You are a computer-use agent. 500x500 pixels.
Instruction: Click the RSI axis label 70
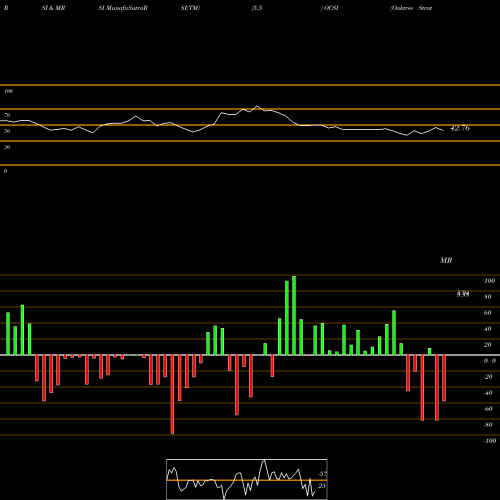[7, 115]
